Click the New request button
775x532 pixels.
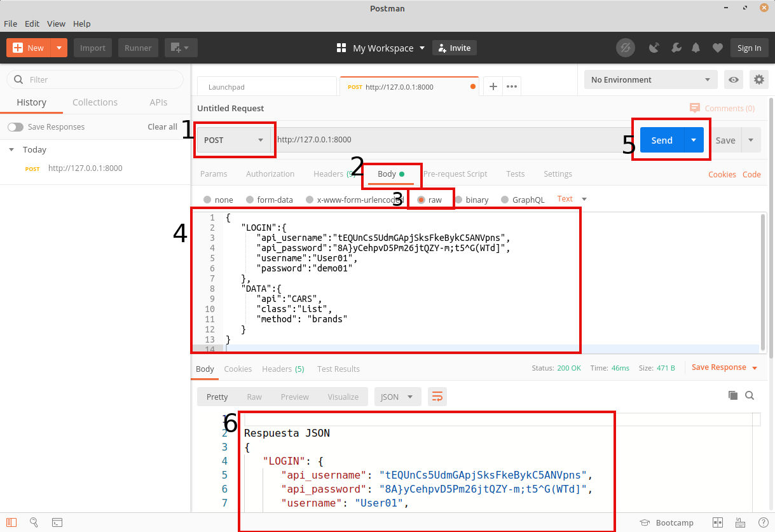[x=29, y=48]
